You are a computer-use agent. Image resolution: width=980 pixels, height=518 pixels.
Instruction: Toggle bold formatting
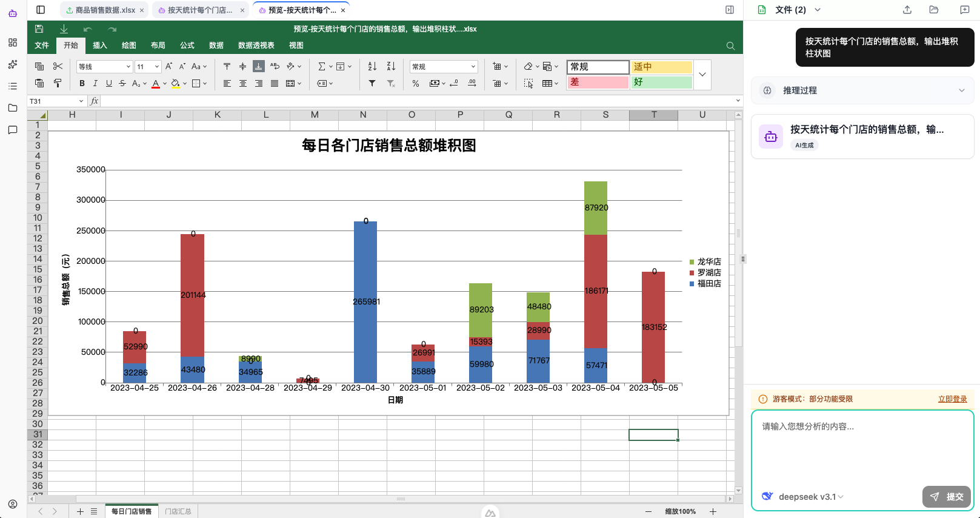82,83
